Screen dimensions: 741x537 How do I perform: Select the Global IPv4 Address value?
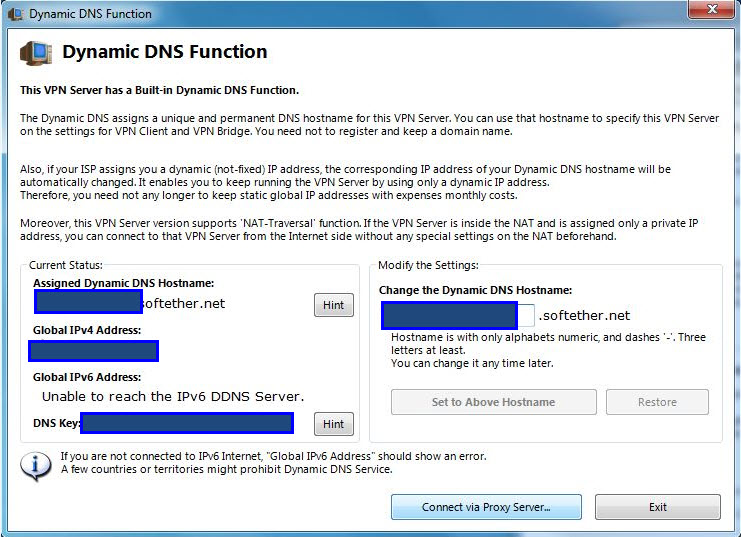(94, 351)
